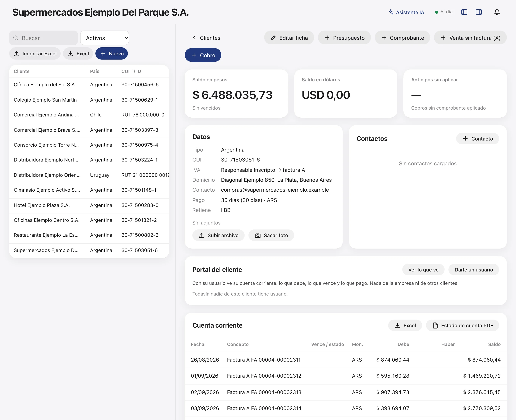Select Restaurante Ejemplo La Es... row
This screenshot has height=420, width=516.
[89, 235]
